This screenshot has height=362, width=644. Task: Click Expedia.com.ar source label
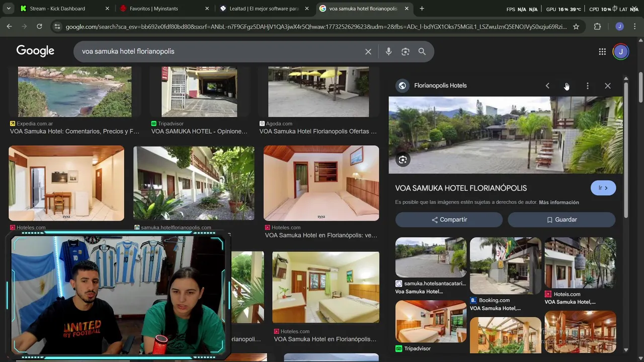tap(35, 124)
